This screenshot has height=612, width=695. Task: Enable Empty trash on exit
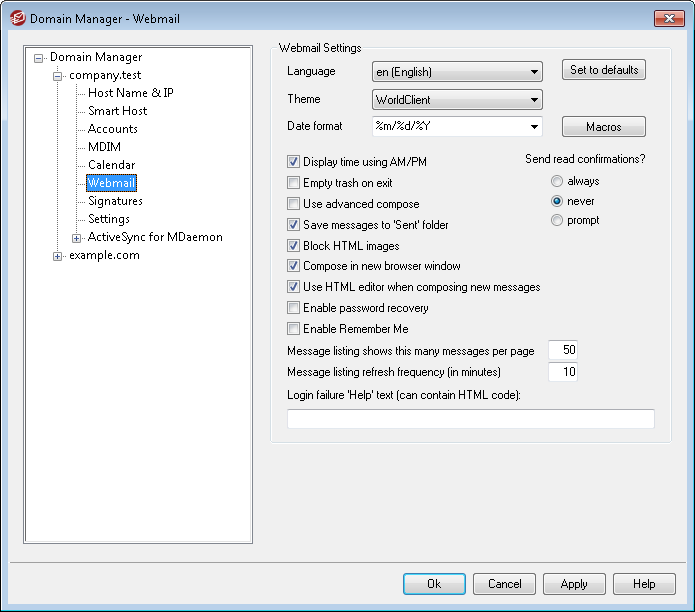(293, 183)
